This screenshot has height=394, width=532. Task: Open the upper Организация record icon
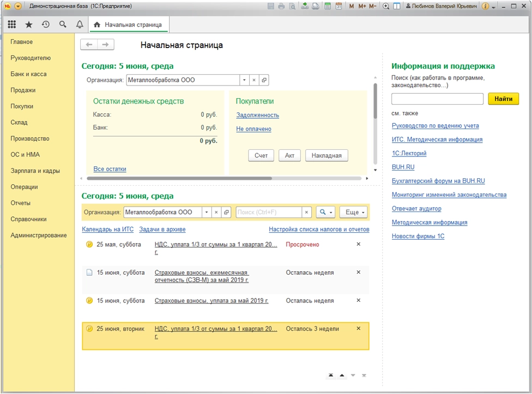point(264,80)
